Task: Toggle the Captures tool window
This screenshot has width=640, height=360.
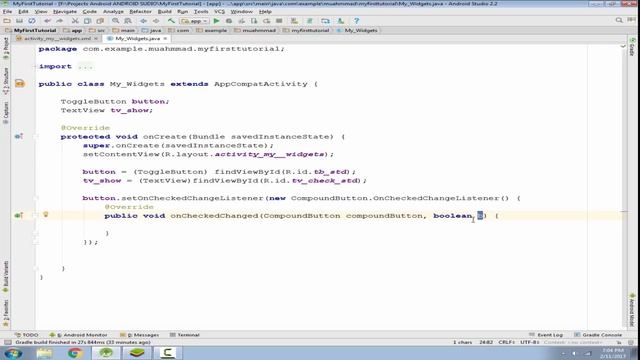Action: [6, 113]
